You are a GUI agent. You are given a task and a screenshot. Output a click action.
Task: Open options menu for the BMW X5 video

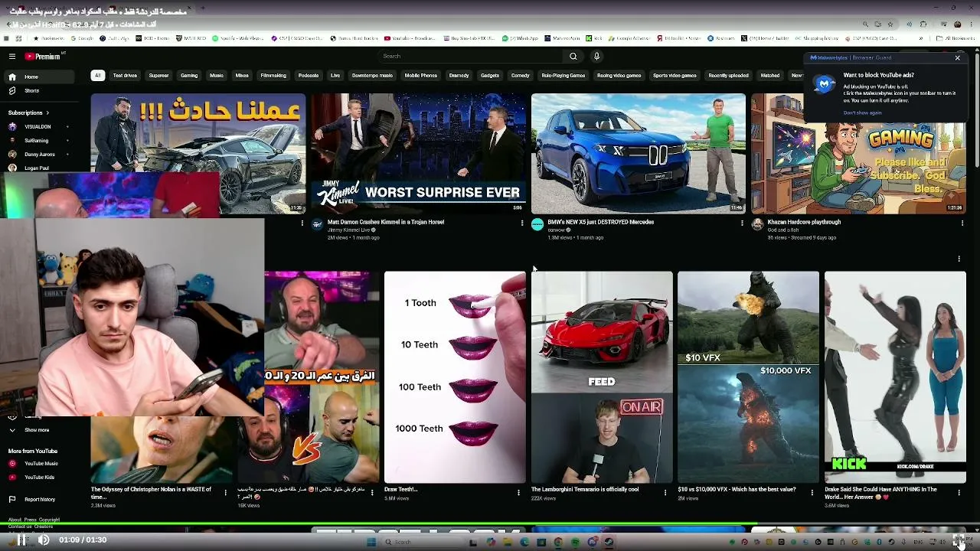coord(742,223)
